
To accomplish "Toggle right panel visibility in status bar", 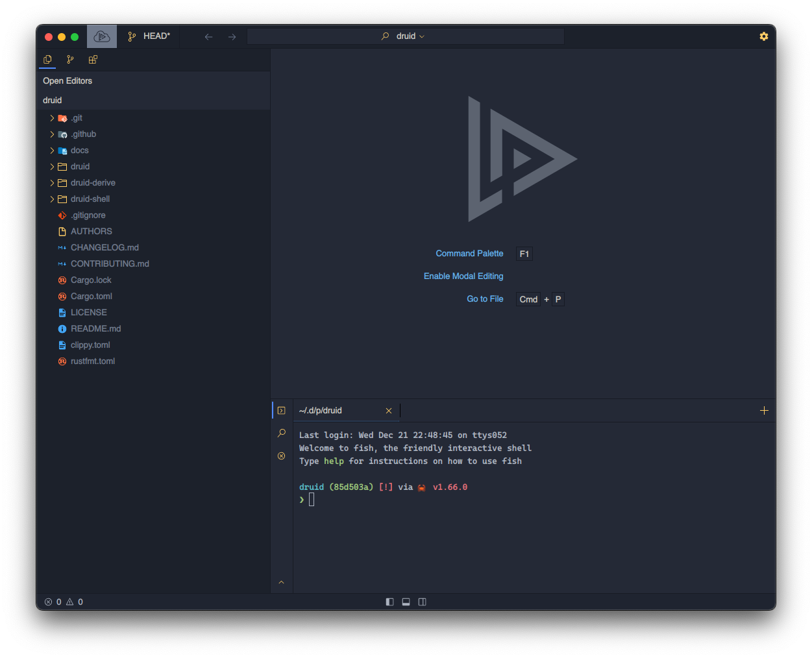I will click(x=422, y=602).
